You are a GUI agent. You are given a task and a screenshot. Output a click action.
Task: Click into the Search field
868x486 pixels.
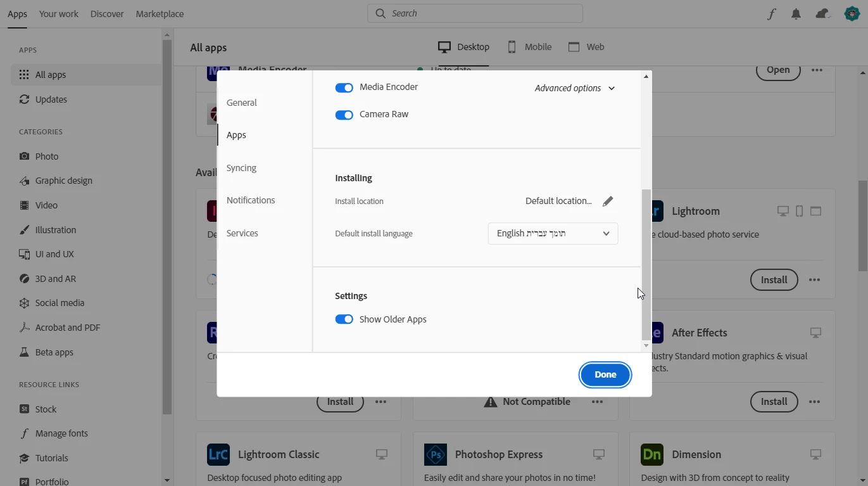(x=475, y=13)
